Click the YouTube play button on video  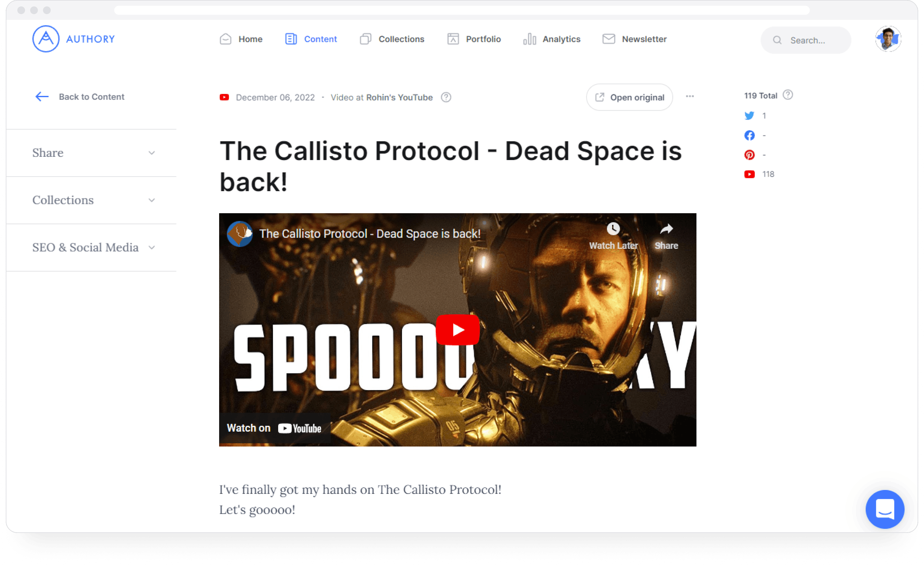[459, 330]
